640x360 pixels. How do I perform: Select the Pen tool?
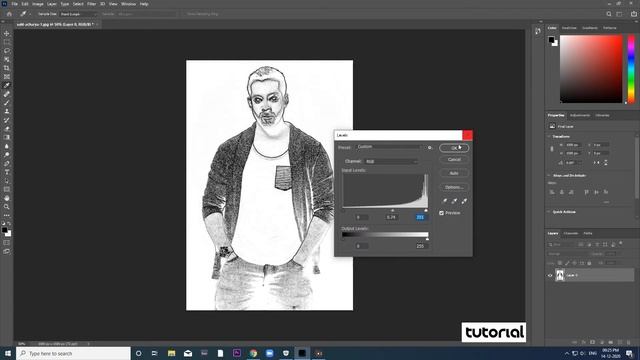(x=7, y=163)
